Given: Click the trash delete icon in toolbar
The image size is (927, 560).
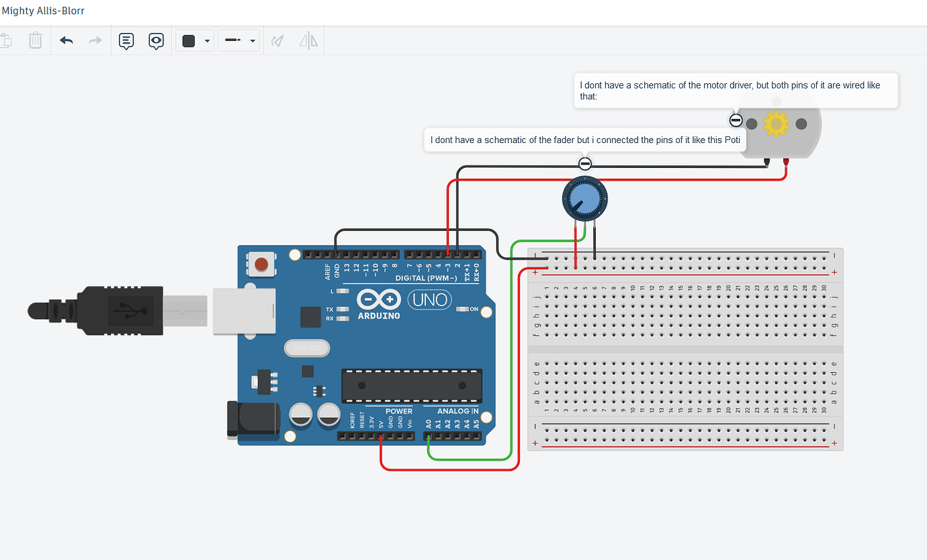Looking at the screenshot, I should (36, 41).
